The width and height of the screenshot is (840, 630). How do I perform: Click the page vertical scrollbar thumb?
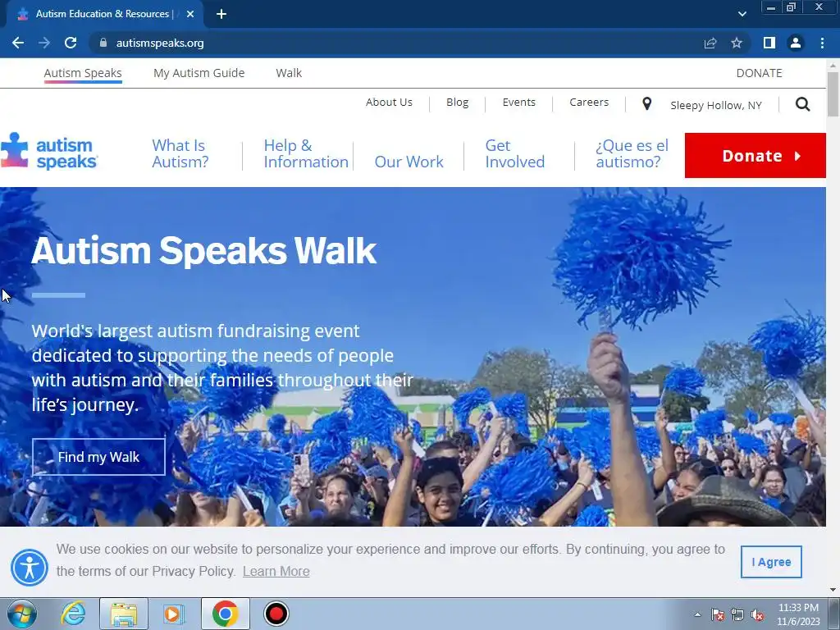pos(833,94)
